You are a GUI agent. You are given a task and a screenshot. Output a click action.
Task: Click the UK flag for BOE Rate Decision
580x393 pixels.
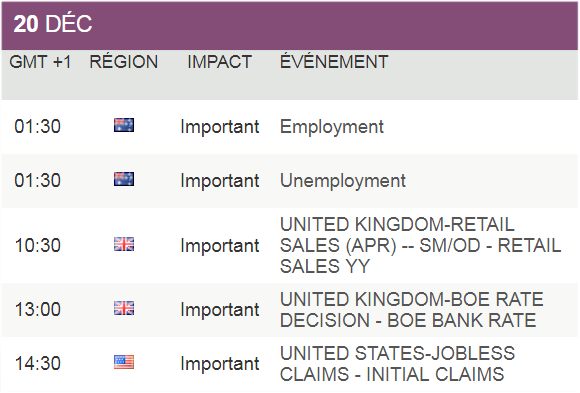pos(124,308)
